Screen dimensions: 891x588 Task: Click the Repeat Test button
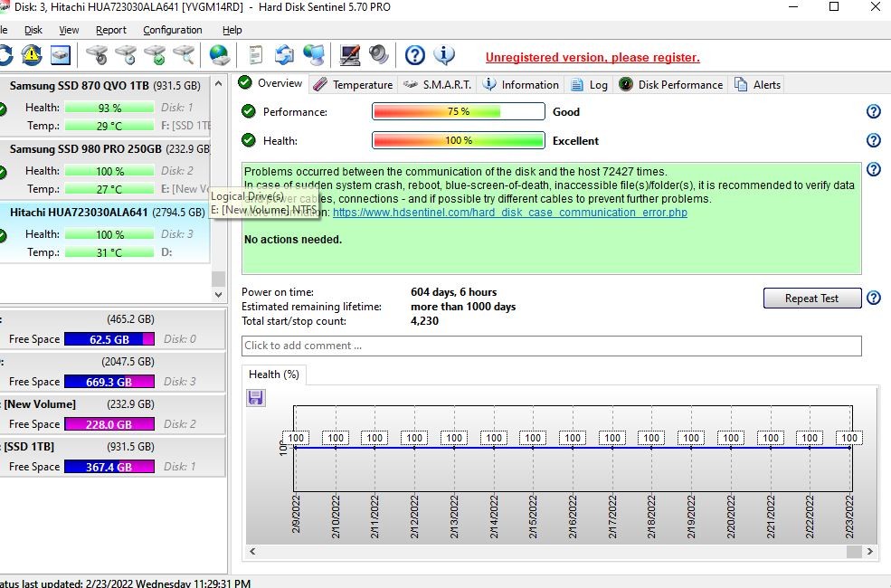tap(812, 299)
